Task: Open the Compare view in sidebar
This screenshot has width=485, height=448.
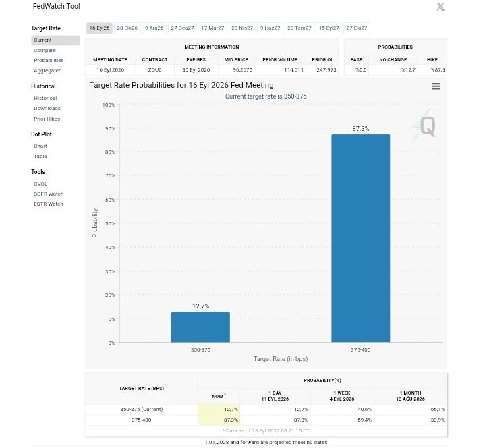Action: click(x=45, y=51)
